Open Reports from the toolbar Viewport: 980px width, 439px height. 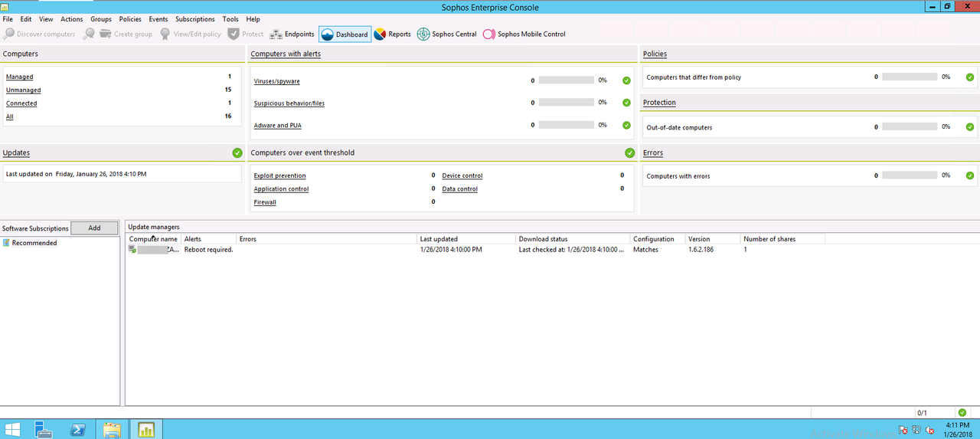(392, 34)
